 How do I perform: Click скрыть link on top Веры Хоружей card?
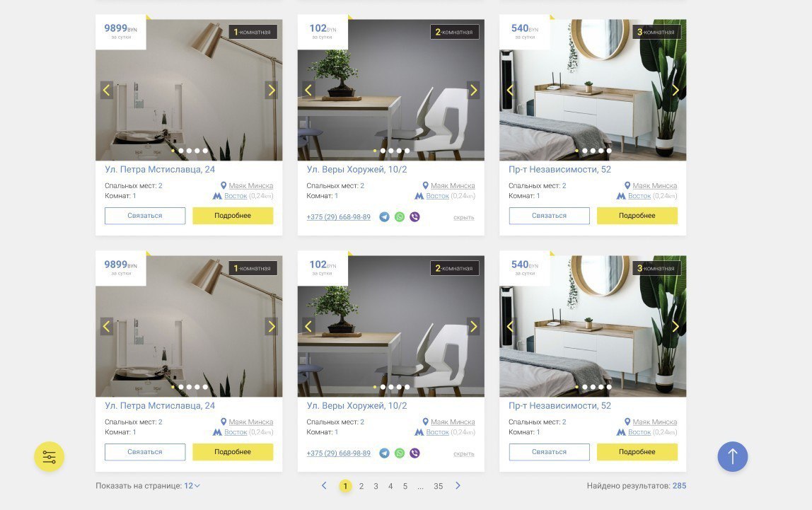463,217
